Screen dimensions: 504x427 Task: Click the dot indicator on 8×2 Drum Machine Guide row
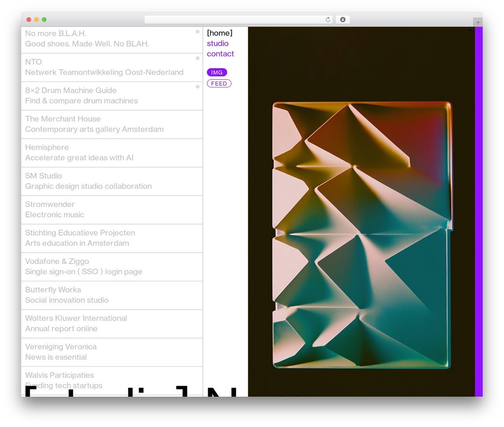click(198, 87)
